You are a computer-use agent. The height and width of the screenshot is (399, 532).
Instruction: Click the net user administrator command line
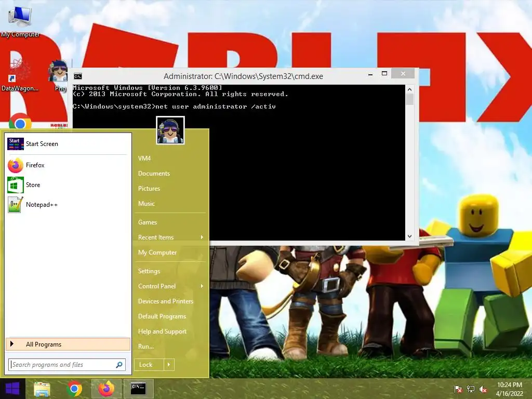(175, 107)
